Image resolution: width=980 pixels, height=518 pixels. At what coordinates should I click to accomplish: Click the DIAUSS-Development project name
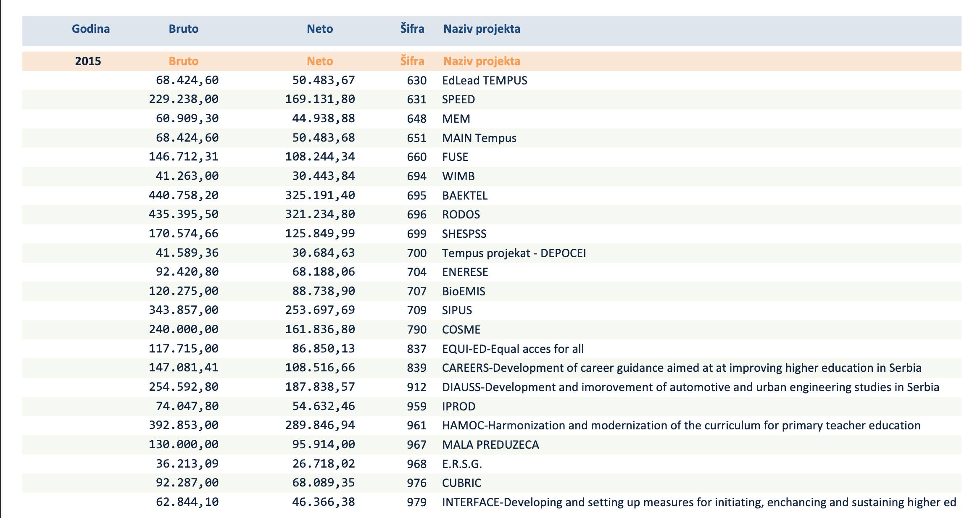click(x=690, y=387)
